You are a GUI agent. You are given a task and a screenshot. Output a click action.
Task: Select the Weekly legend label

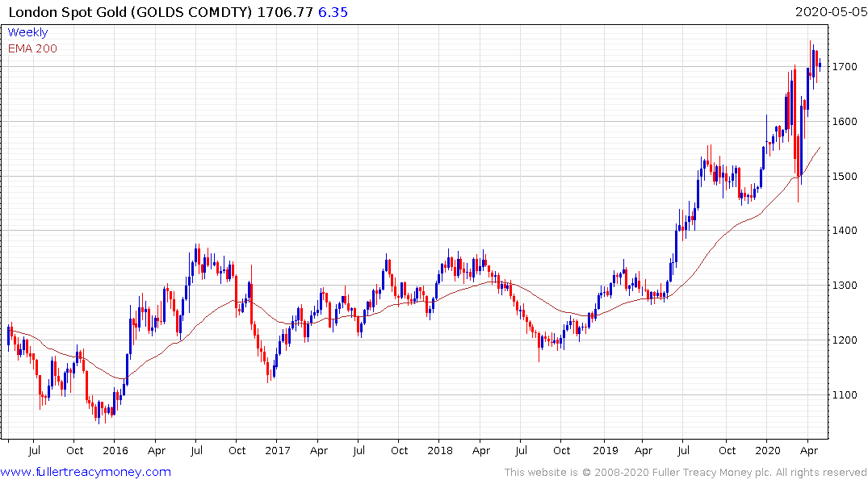pos(27,32)
